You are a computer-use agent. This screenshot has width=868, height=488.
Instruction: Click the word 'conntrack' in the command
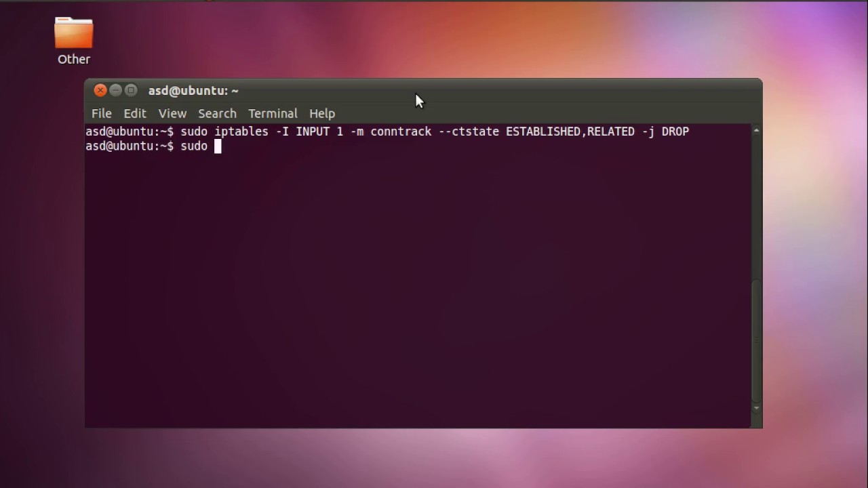(x=401, y=131)
